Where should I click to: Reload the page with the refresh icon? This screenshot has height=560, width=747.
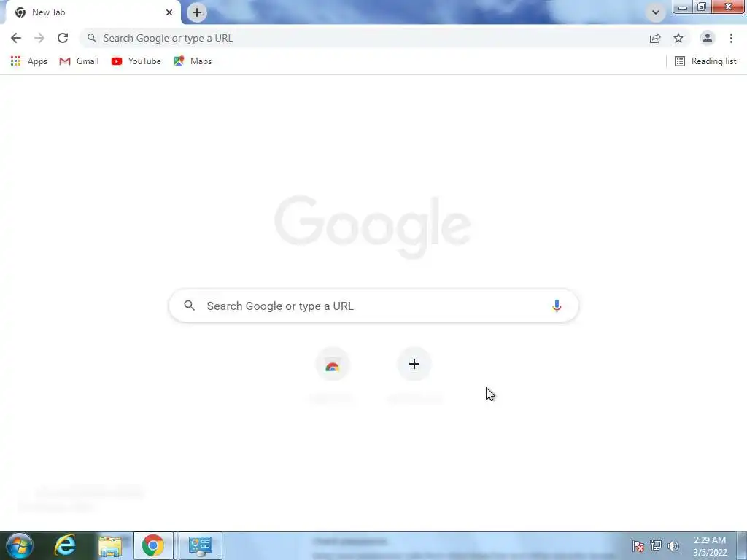(x=63, y=38)
